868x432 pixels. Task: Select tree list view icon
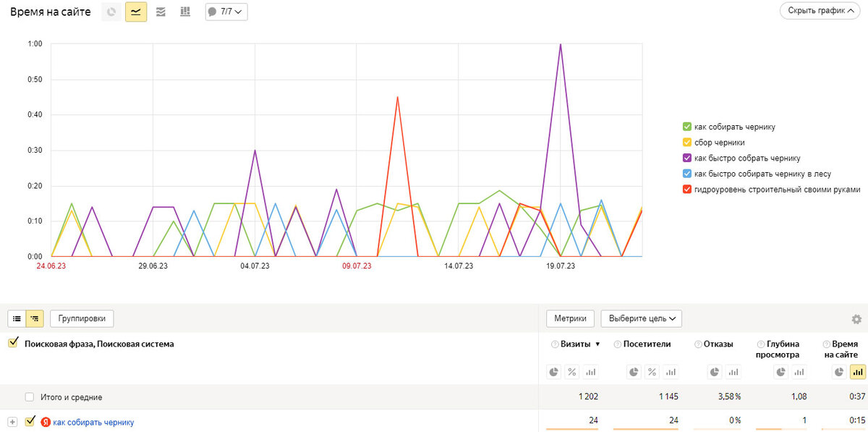point(35,318)
